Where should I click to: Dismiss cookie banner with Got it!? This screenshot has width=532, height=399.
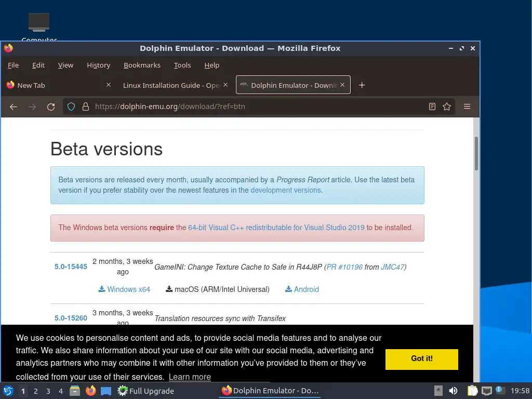tap(422, 359)
